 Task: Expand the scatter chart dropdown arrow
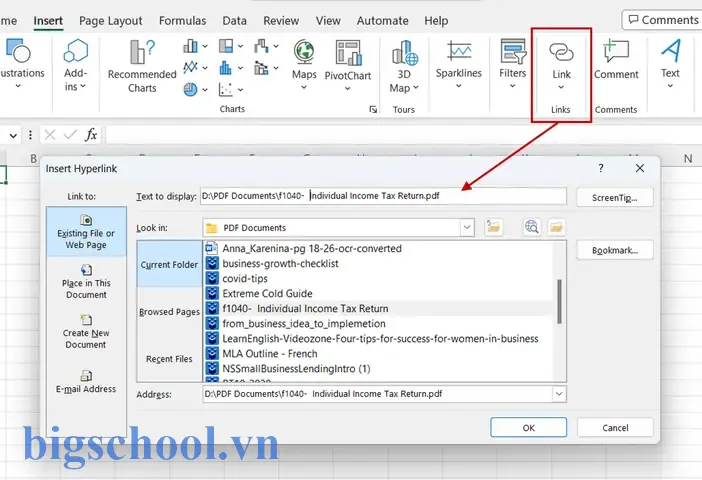point(240,90)
